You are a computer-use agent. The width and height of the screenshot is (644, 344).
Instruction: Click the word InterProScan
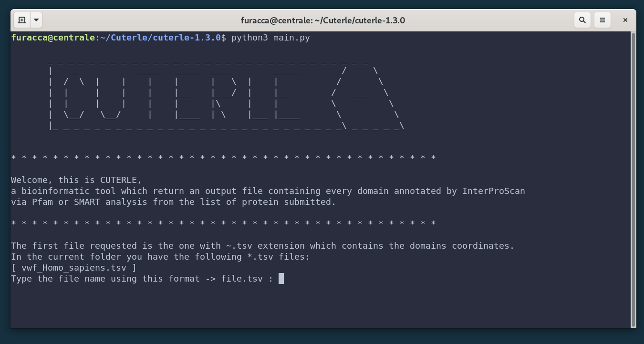[x=494, y=191]
